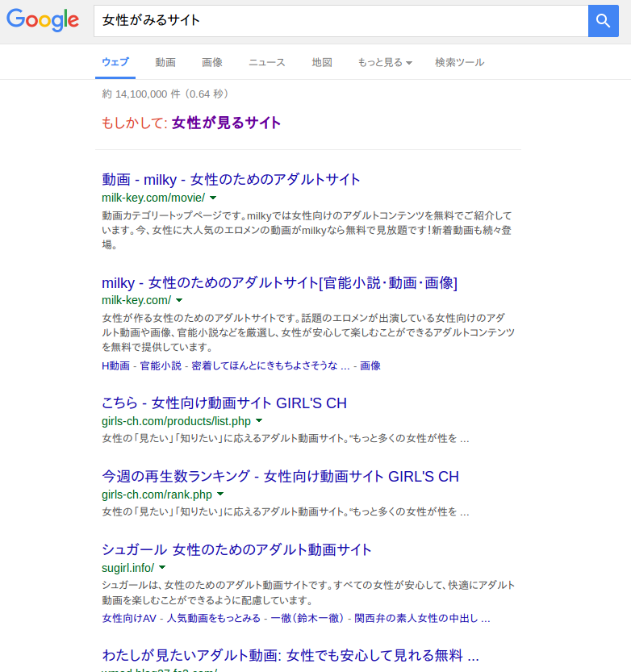This screenshot has width=631, height=672.
Task: Open the 人気動画をもっとみる sitelink
Action: [214, 619]
